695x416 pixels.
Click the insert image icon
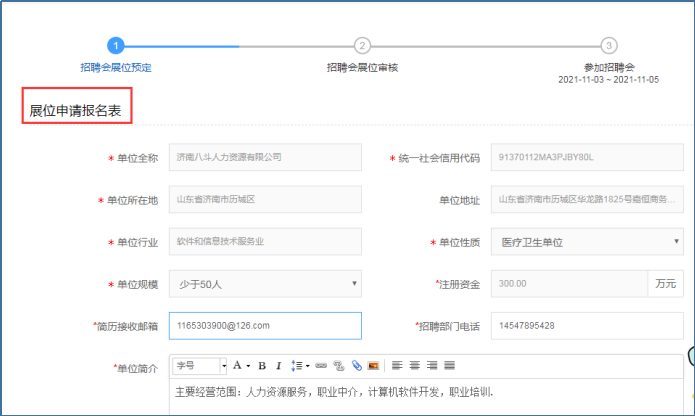click(x=372, y=365)
